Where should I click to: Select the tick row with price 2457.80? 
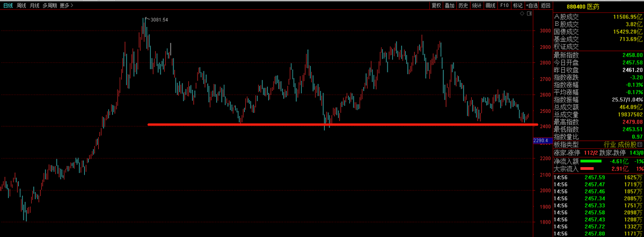598,233
